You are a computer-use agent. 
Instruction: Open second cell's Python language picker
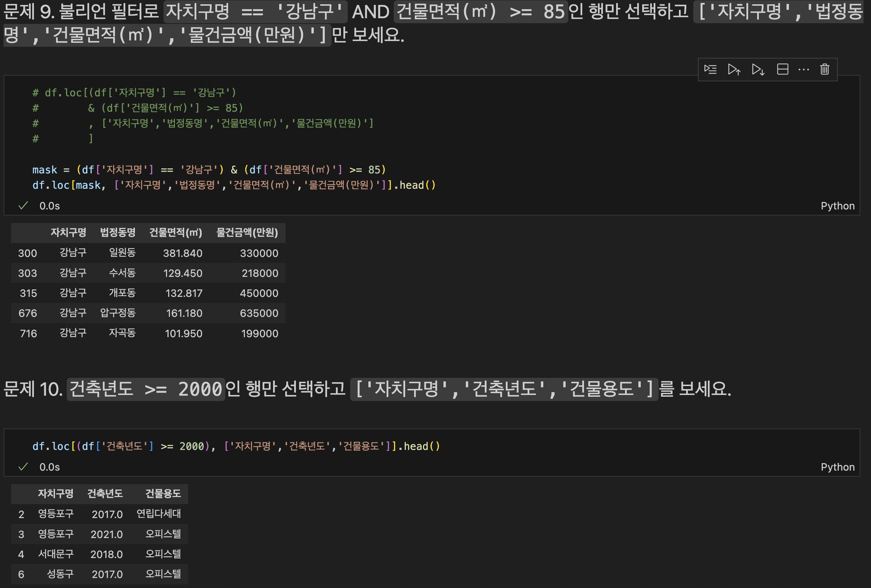pyautogui.click(x=837, y=467)
